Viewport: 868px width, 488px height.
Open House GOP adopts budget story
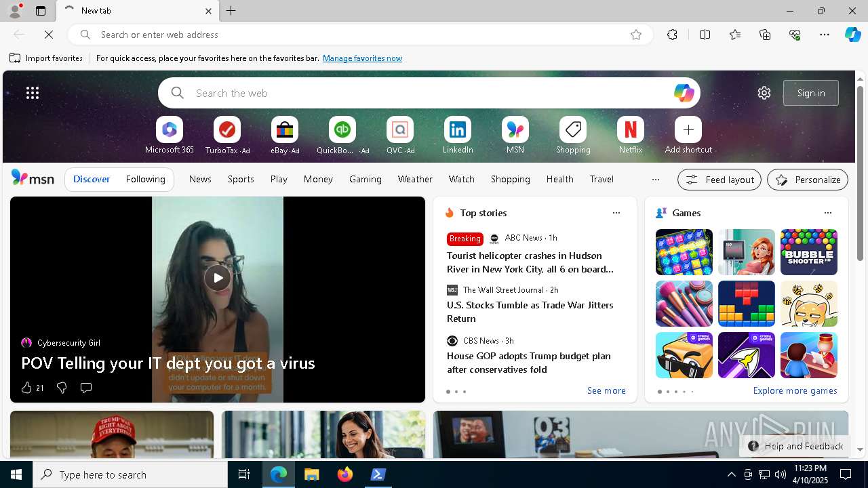coord(529,363)
